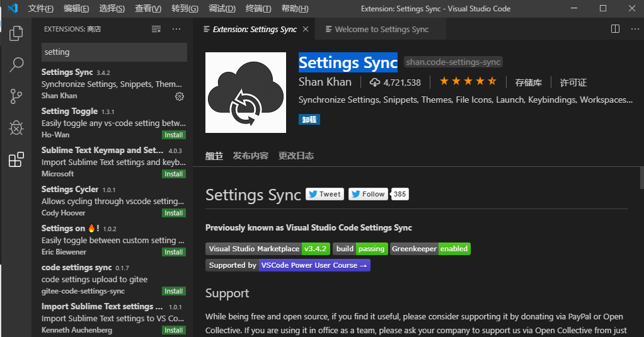Clear extensions search results list icon

point(156,29)
